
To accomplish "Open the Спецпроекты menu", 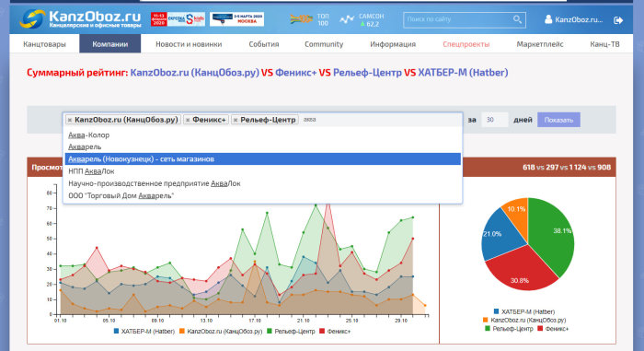I will pyautogui.click(x=466, y=44).
